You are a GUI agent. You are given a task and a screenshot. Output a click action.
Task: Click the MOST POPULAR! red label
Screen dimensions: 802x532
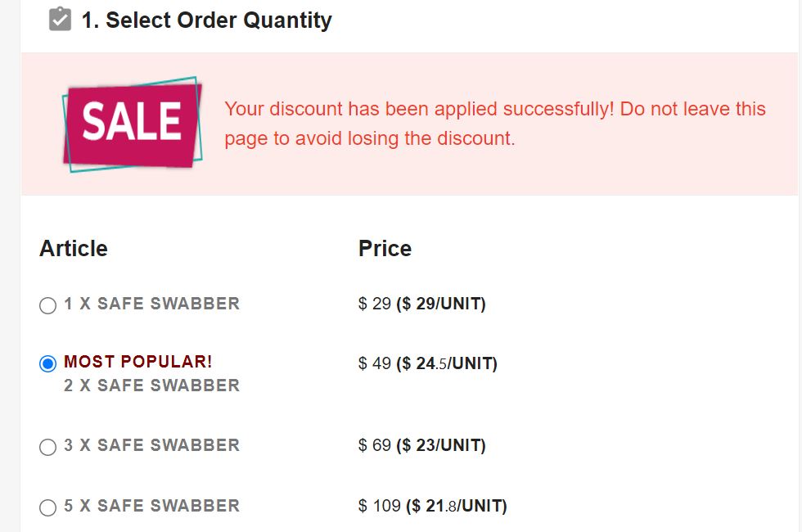click(137, 362)
